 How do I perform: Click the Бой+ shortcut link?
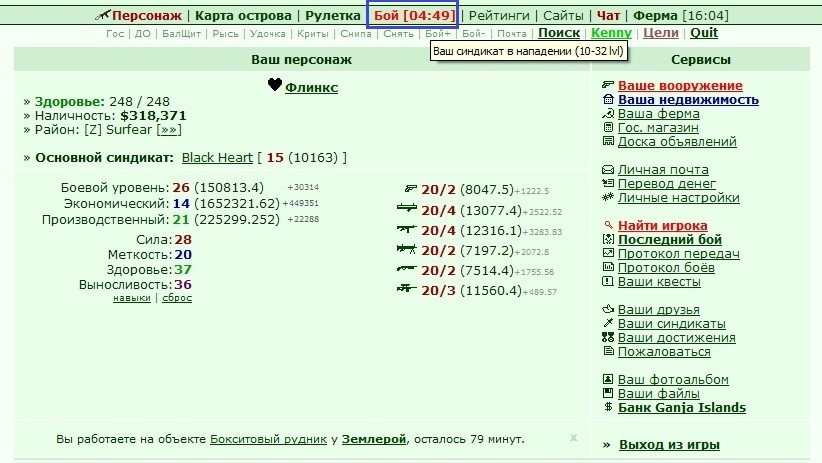click(x=438, y=34)
